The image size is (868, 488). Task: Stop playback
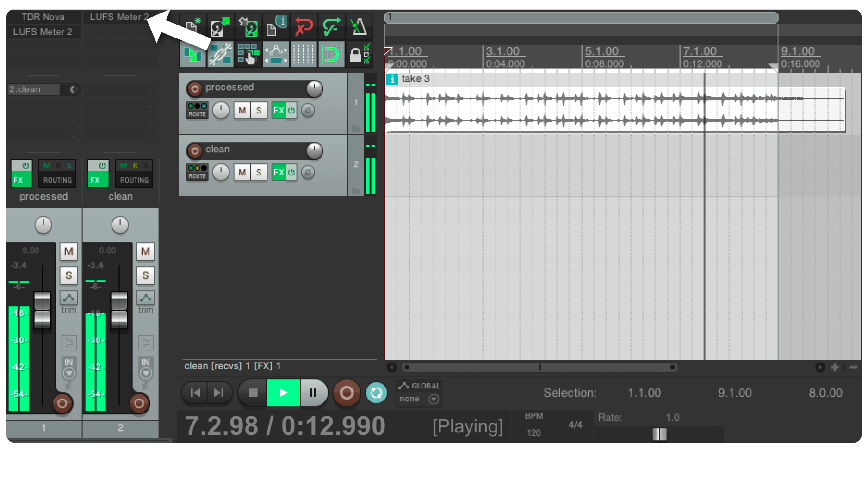coord(253,393)
